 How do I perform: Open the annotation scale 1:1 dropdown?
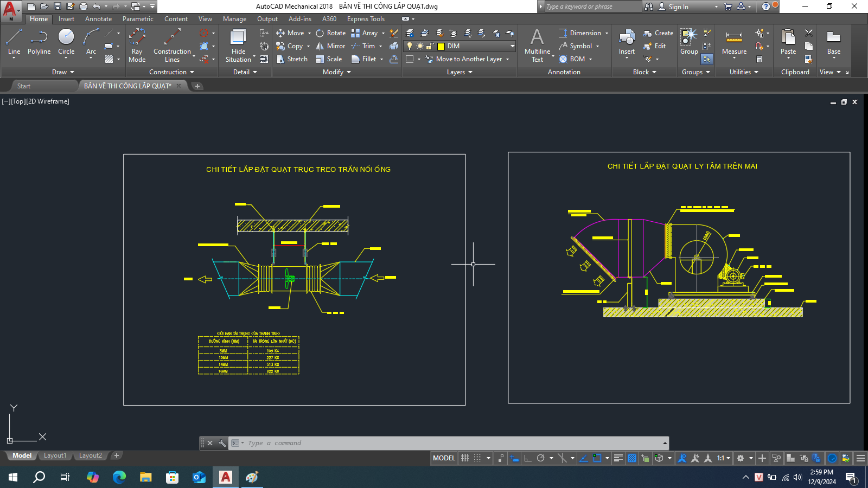coord(724,458)
